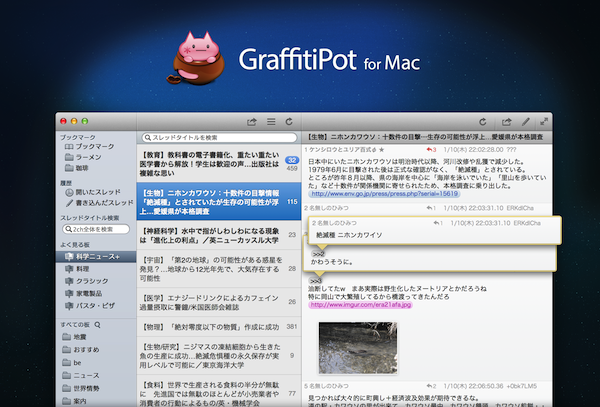This screenshot has height=407, width=600.
Task: Click the pencil icon to write a post
Action: [x=525, y=122]
